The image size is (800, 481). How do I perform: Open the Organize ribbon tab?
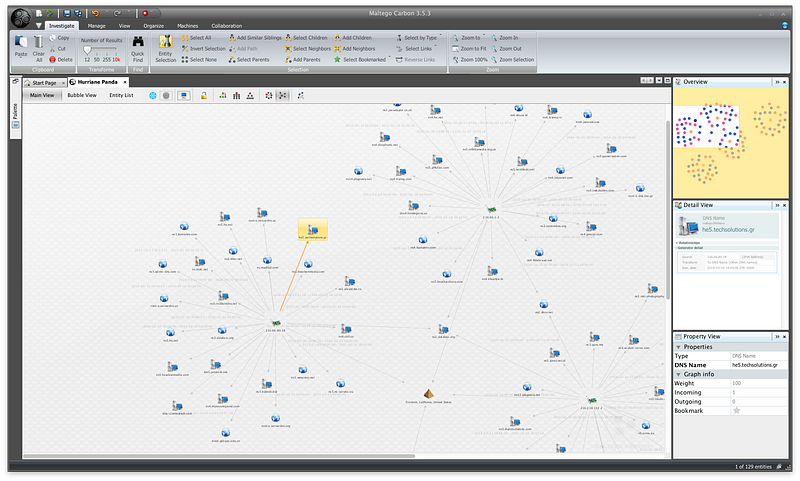pos(154,26)
